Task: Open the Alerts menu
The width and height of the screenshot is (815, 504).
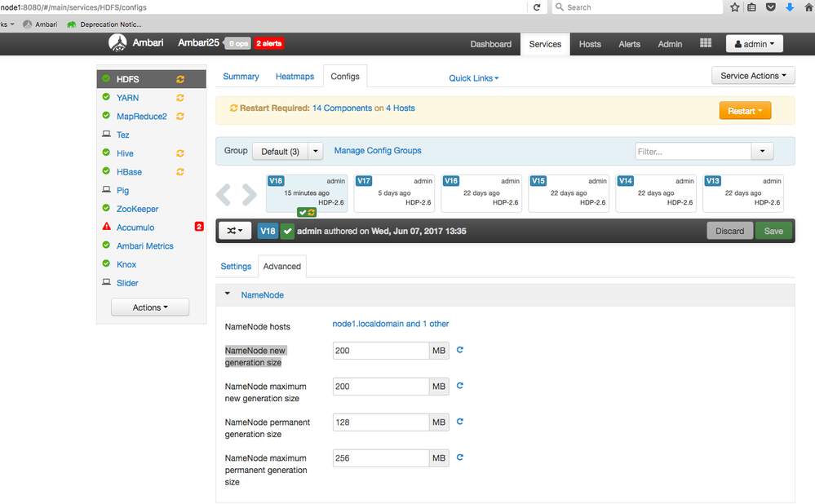Action: pyautogui.click(x=630, y=44)
